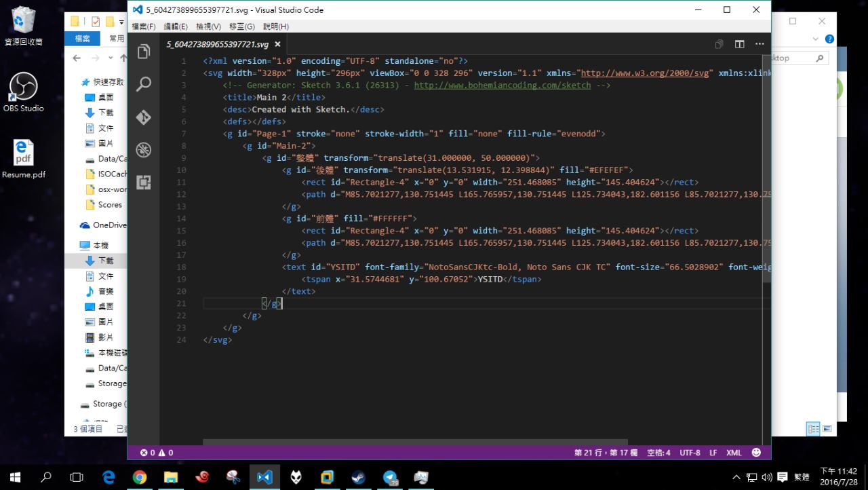Viewport: 868px width, 490px height.
Task: Change language mode via XML indicator
Action: 734,453
